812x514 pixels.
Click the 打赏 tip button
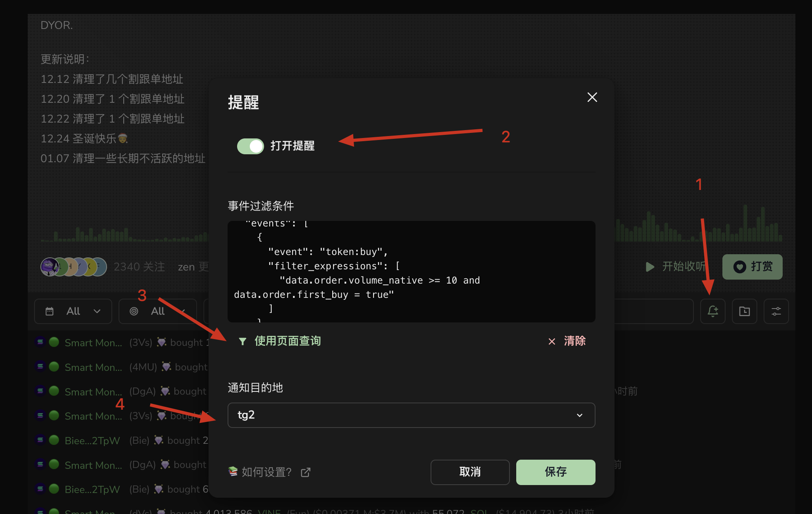(752, 267)
